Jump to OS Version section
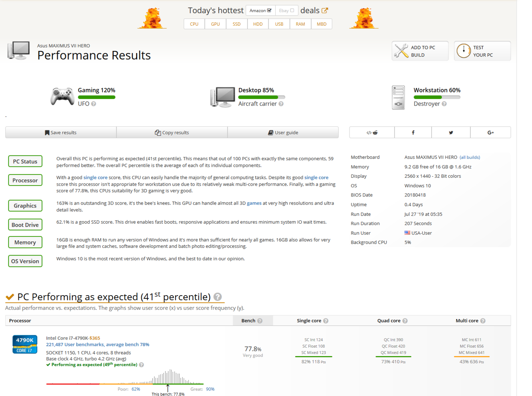Image resolution: width=532 pixels, height=396 pixels. (x=25, y=261)
